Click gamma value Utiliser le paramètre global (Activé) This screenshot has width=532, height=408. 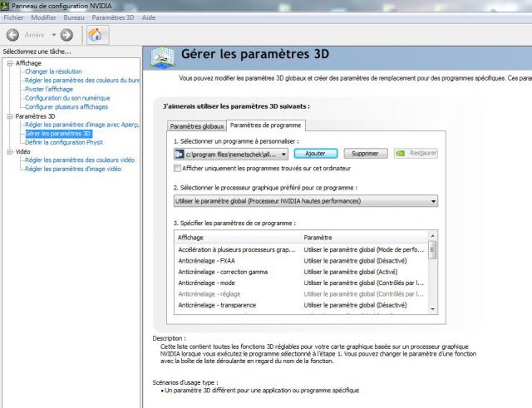pos(351,272)
